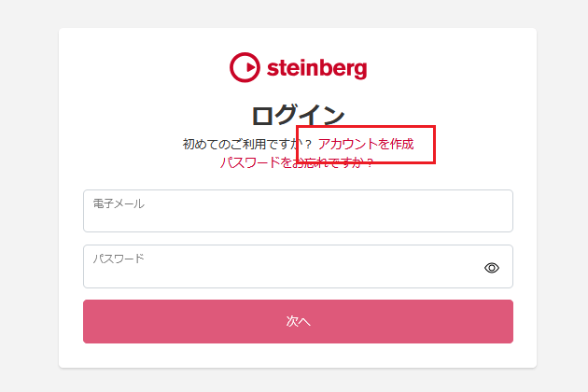Image resolution: width=588 pixels, height=392 pixels.
Task: Click the red circle in Steinberg logo
Action: [x=245, y=67]
